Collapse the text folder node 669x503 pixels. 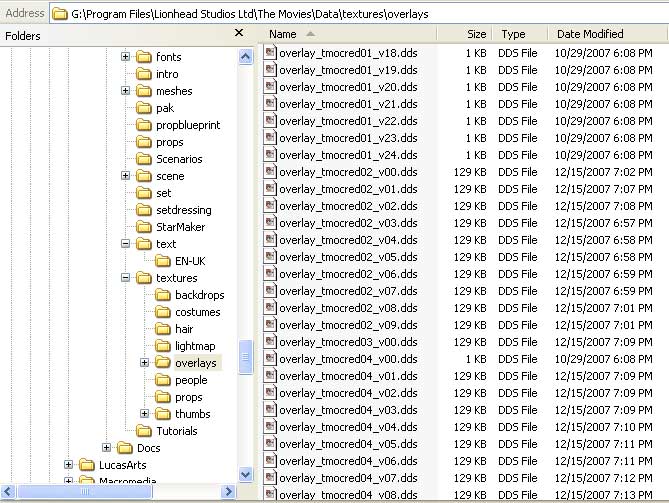pos(126,244)
